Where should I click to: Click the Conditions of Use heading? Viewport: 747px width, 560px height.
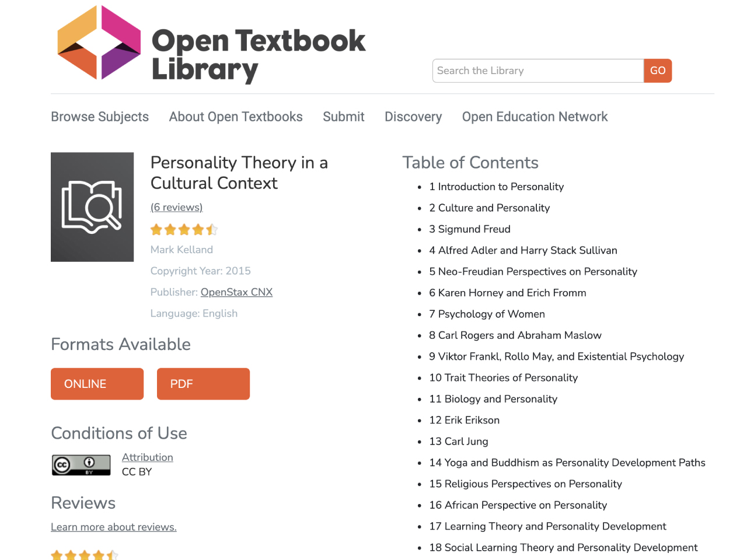pyautogui.click(x=119, y=433)
